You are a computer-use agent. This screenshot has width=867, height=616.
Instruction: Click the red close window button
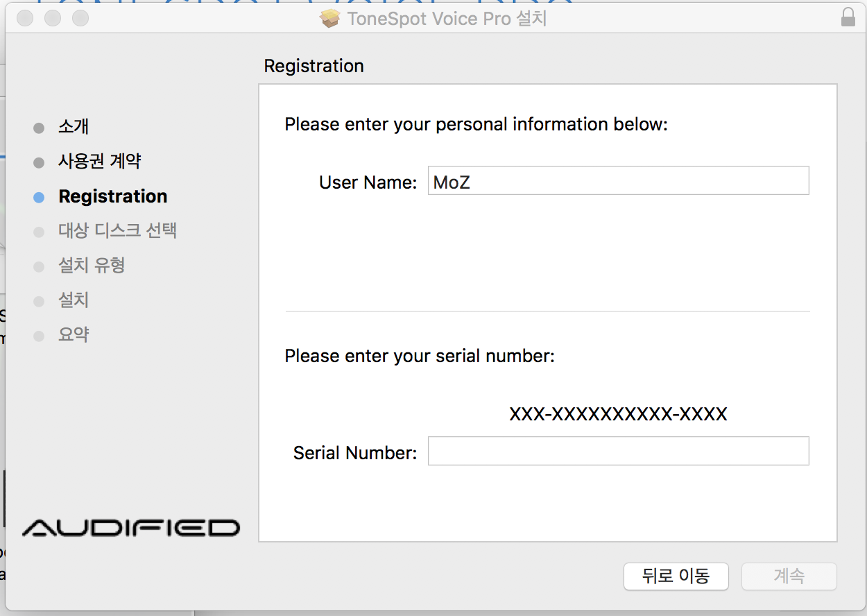coord(25,19)
